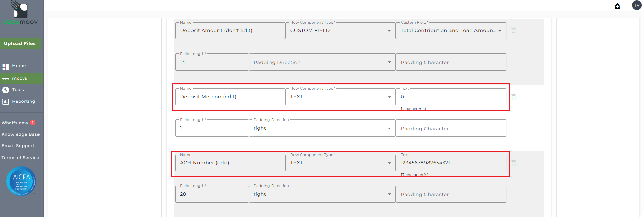The height and width of the screenshot is (217, 644).
Task: Open Row Component Type dropdown for ACH Number
Action: pyautogui.click(x=340, y=163)
